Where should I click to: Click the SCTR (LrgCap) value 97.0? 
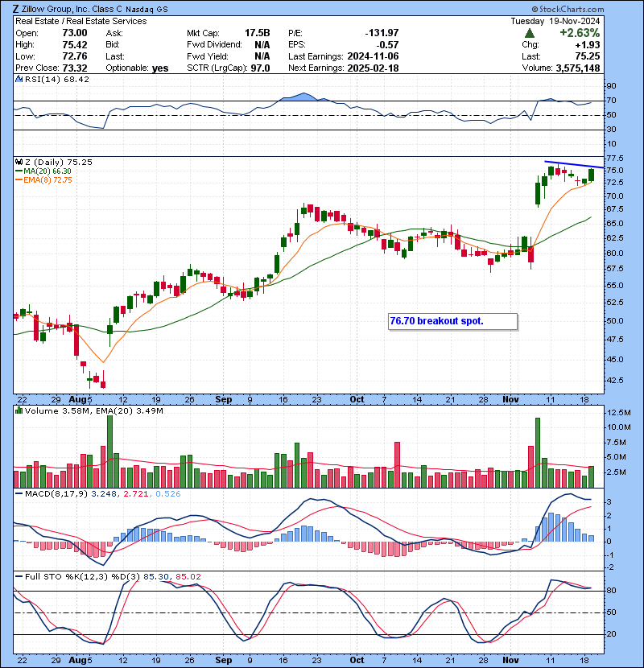(260, 68)
